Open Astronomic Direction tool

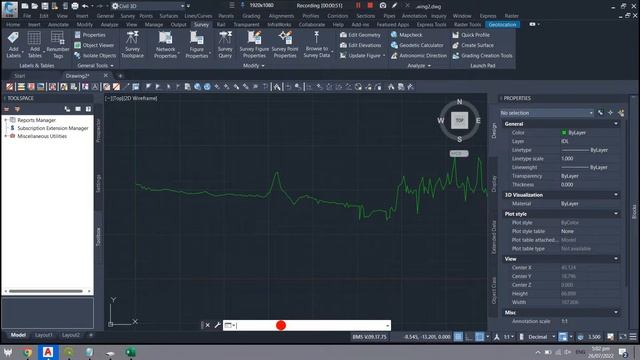419,56
